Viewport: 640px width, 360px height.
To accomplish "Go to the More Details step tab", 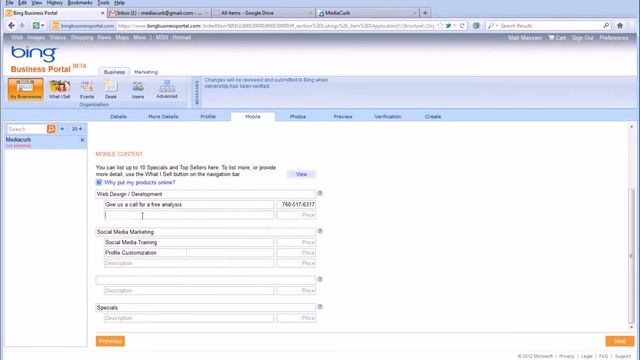I will 163,117.
